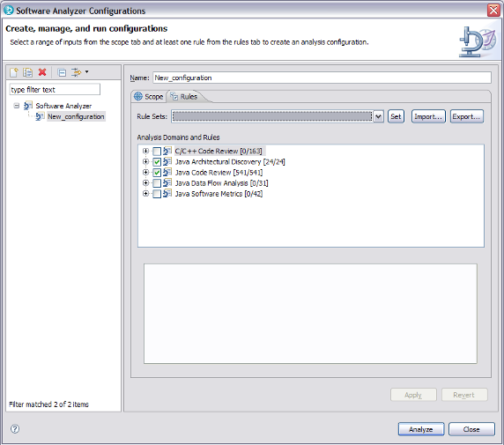Screen dimensions: 504x445
Task: Click the Duplicate configuration toolbar icon
Action: (x=28, y=72)
